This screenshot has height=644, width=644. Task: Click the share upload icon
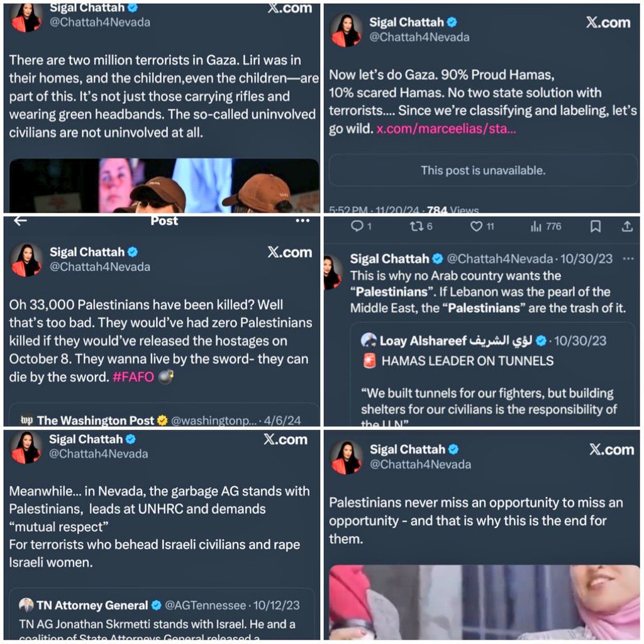(627, 226)
